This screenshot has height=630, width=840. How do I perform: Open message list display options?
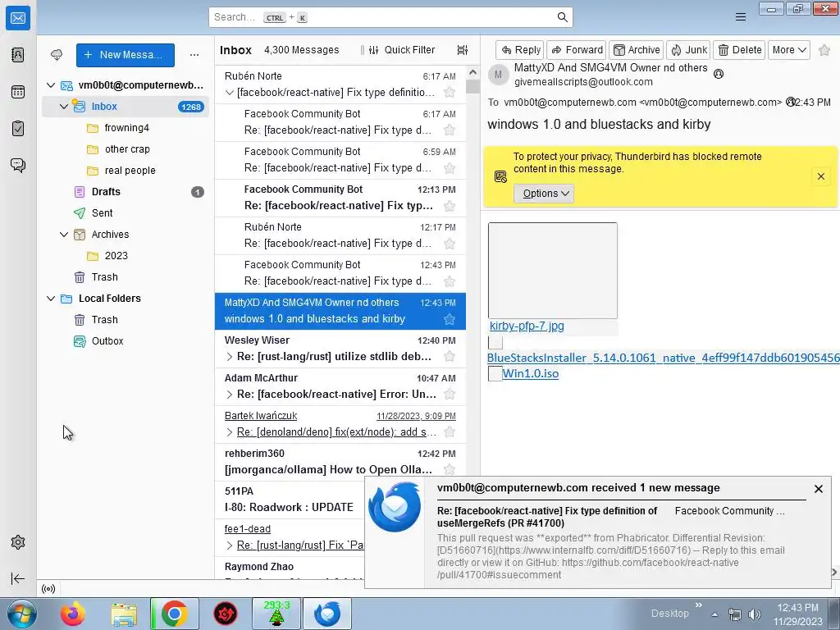[463, 50]
